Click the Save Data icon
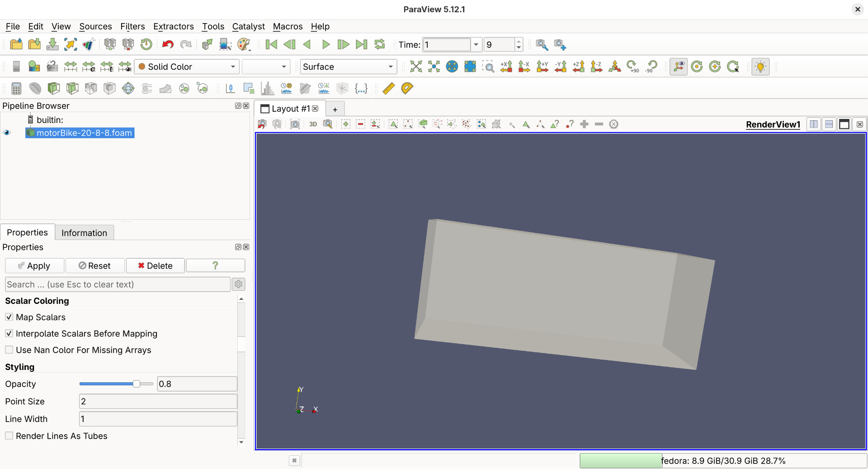This screenshot has height=469, width=868. [52, 44]
